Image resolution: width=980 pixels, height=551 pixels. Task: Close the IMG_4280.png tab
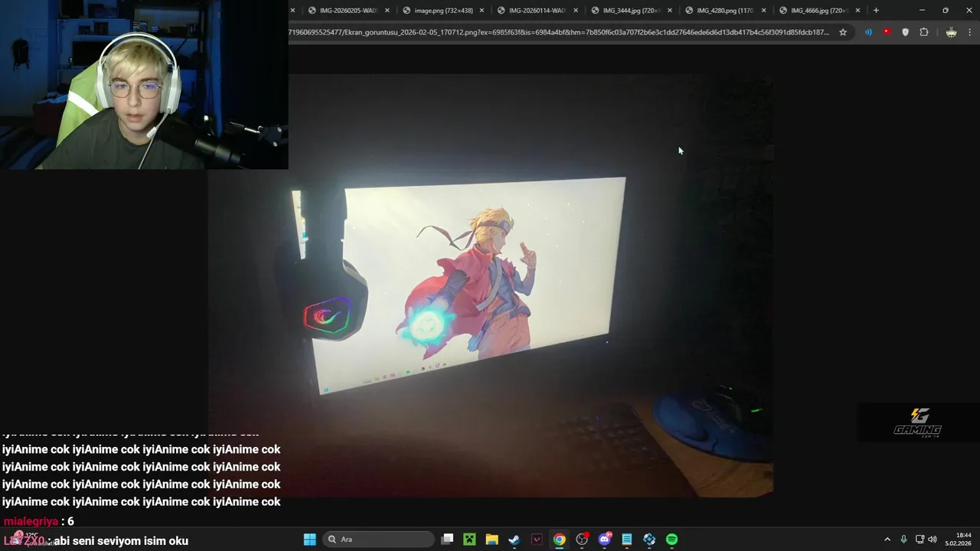click(763, 10)
